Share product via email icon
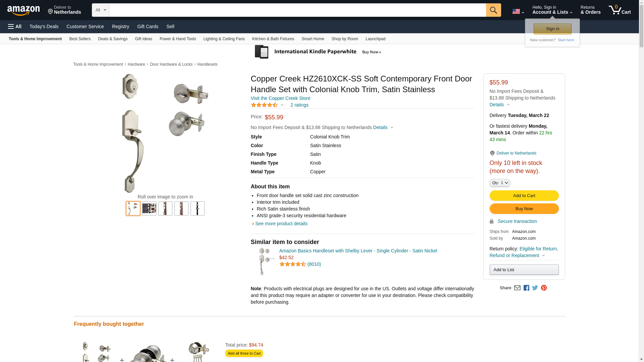 click(517, 288)
